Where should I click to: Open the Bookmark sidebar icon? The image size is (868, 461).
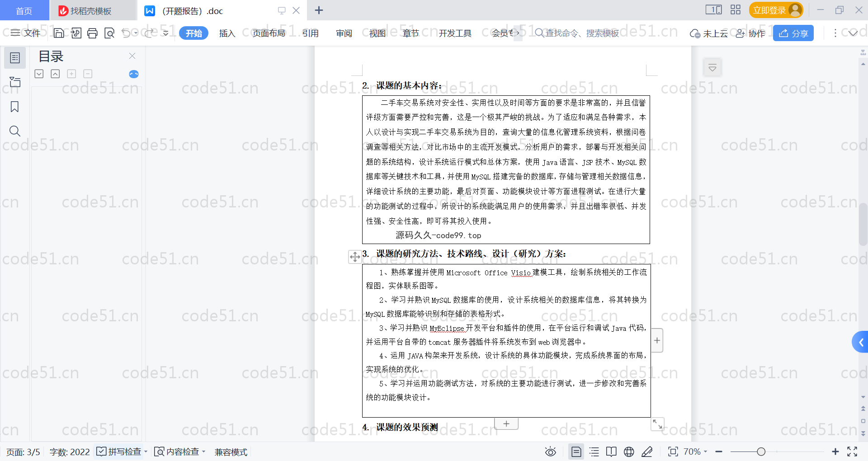(x=15, y=107)
